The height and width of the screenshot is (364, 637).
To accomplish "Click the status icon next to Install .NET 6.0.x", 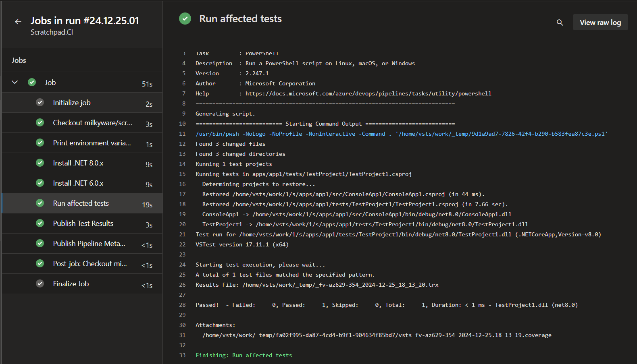I will (40, 183).
